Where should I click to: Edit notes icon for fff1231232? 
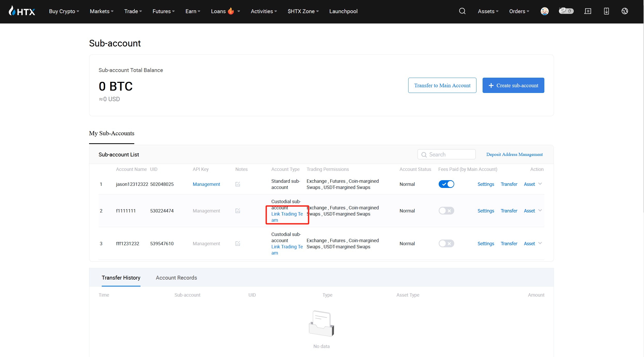238,243
